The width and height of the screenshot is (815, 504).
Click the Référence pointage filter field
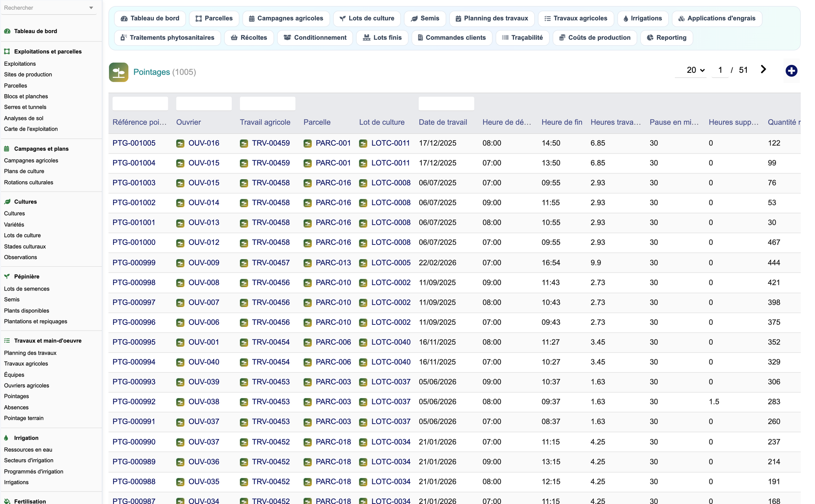[x=140, y=103]
